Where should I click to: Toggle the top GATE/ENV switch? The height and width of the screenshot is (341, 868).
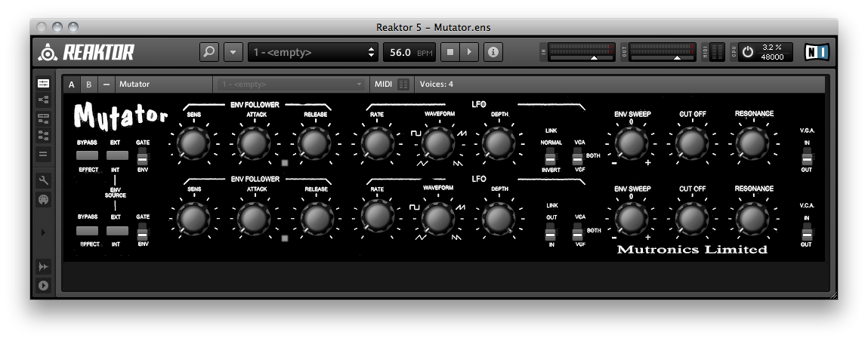143,156
